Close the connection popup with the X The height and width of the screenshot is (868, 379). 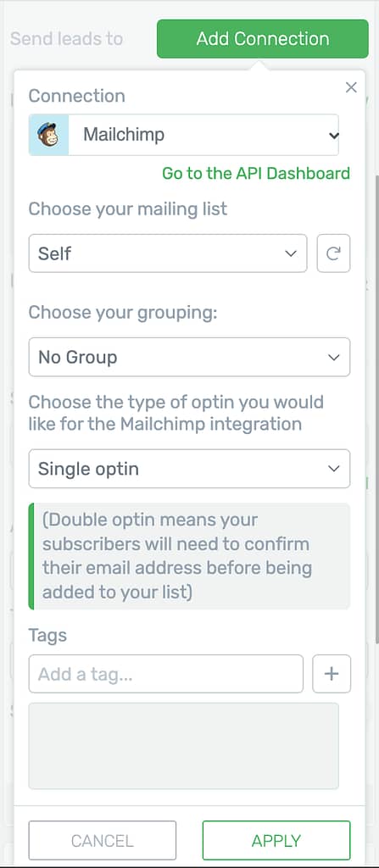351,87
